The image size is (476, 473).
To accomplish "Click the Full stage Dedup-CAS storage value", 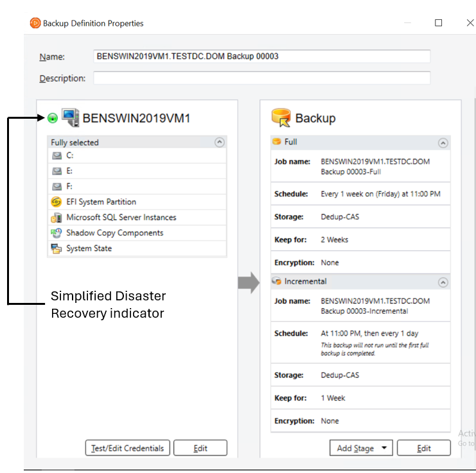I will click(x=340, y=217).
